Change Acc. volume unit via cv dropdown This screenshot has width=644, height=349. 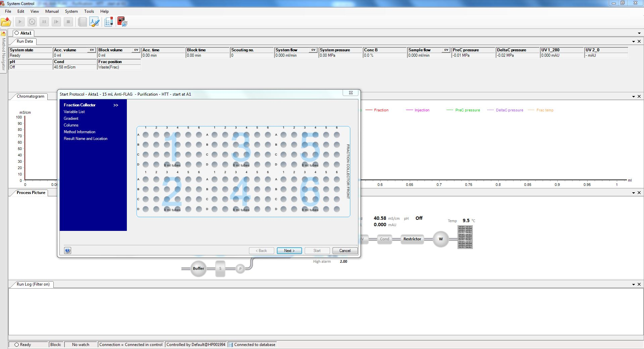pos(92,50)
